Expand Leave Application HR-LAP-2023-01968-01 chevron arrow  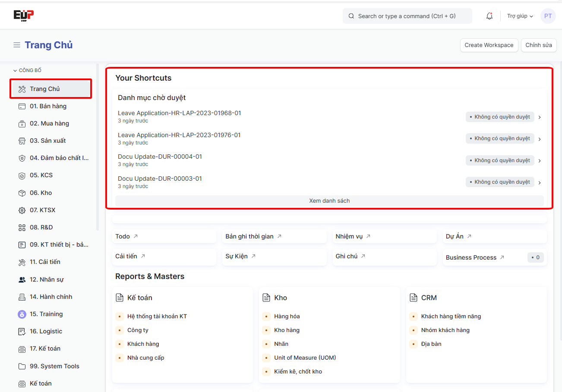click(540, 117)
